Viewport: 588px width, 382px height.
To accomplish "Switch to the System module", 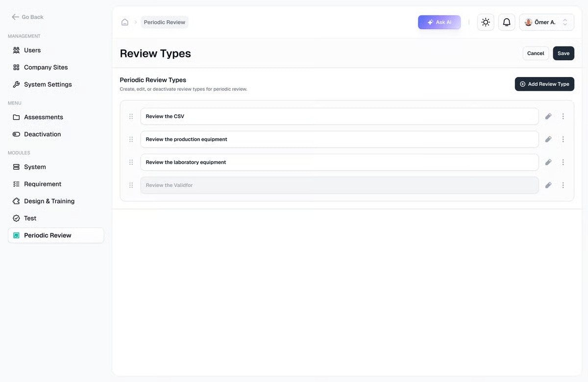I will tap(35, 167).
